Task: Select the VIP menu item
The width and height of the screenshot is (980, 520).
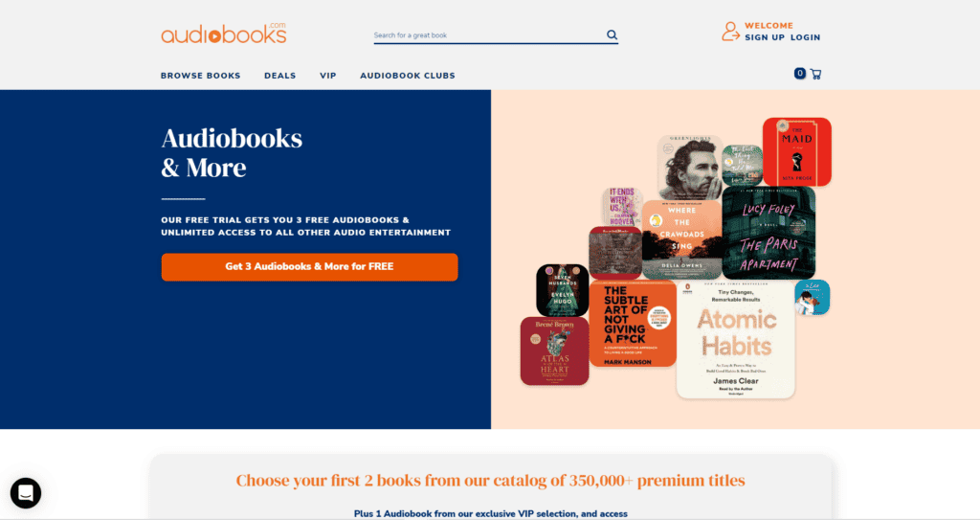Action: coord(328,76)
